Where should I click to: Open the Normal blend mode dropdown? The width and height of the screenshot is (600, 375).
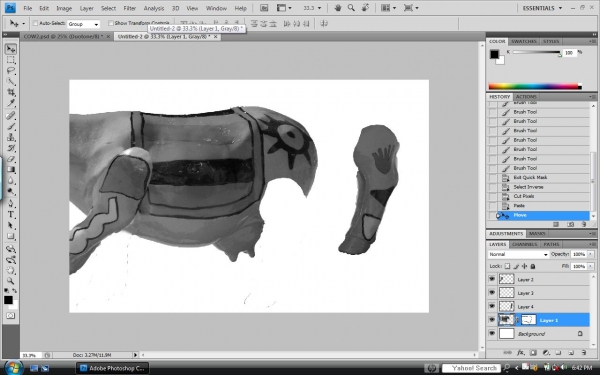click(x=518, y=254)
